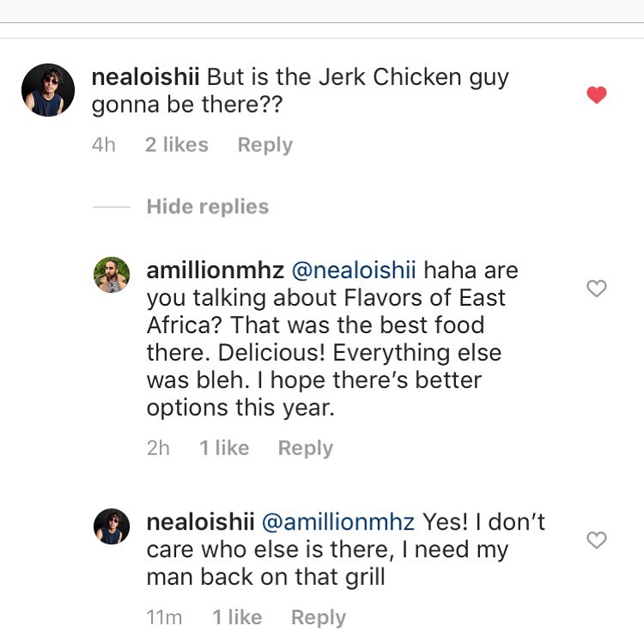Screen dimensions: 644x644
Task: Open nealoishii username on the last reply
Action: coord(202,522)
